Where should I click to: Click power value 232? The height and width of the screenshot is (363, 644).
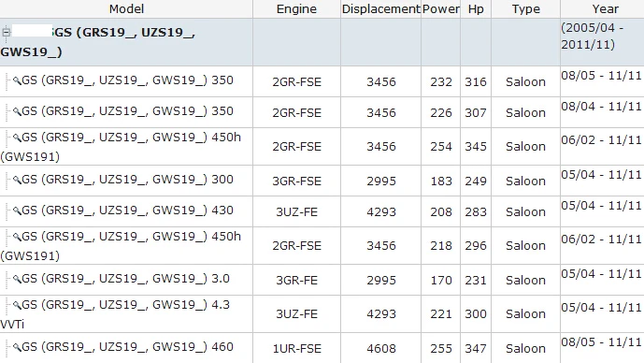[x=441, y=81]
